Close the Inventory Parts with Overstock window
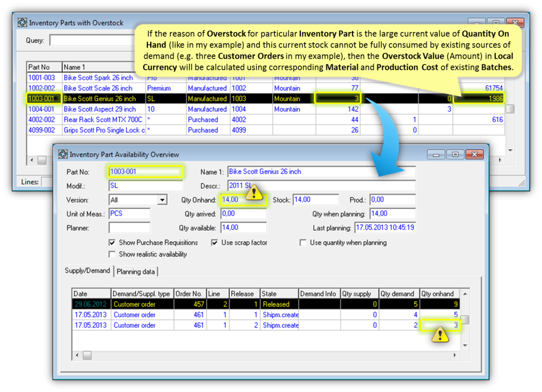542x392 pixels. (515, 22)
